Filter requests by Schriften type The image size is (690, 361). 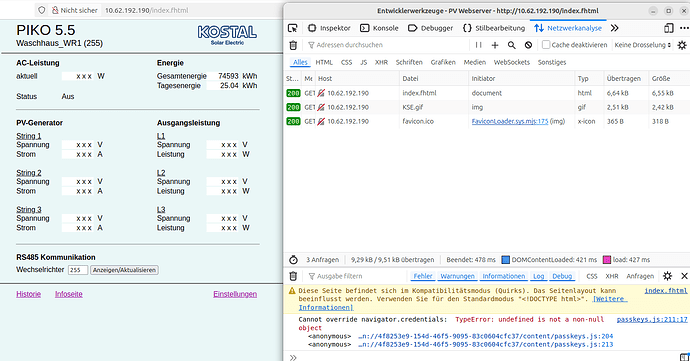(x=409, y=63)
